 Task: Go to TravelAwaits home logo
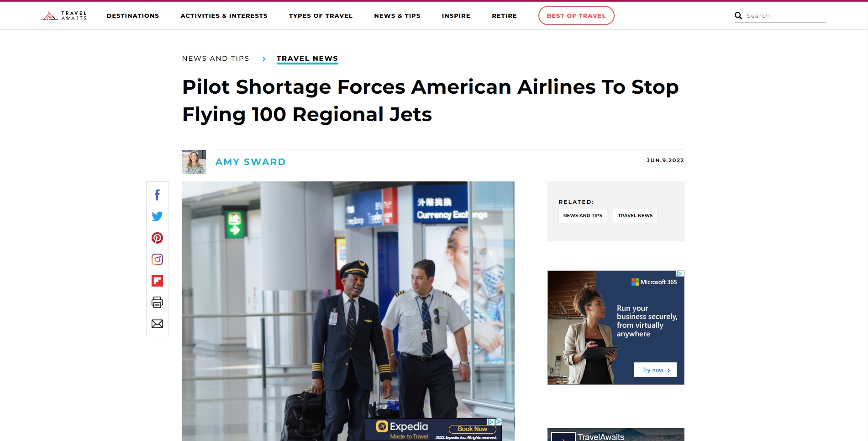(x=64, y=16)
